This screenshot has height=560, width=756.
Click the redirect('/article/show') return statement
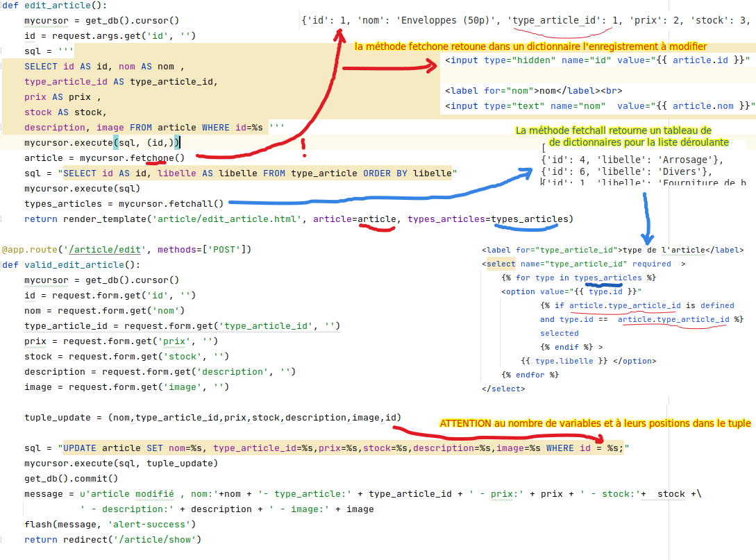coord(112,540)
